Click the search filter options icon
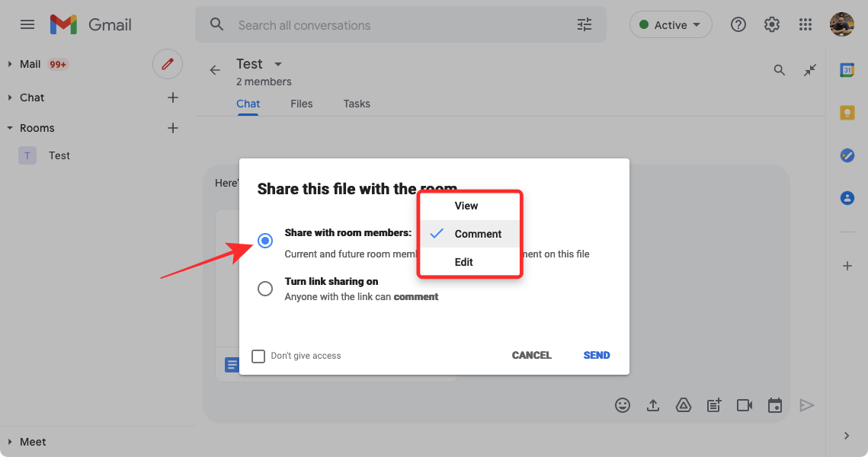 coord(585,25)
